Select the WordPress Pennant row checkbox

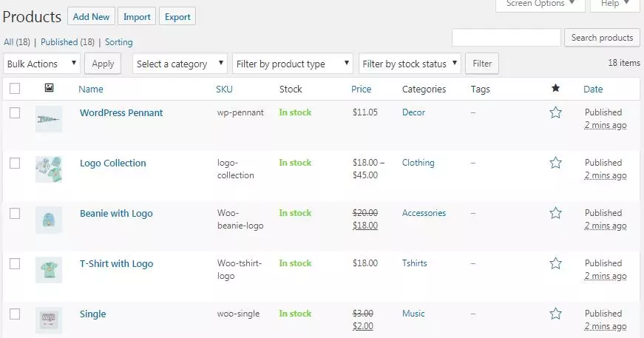[15, 112]
